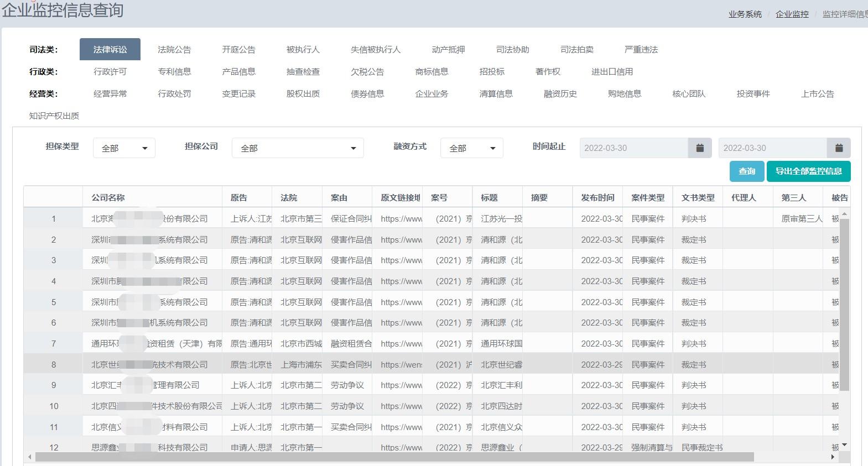Click the vertical scrollbar up arrow

click(844, 213)
